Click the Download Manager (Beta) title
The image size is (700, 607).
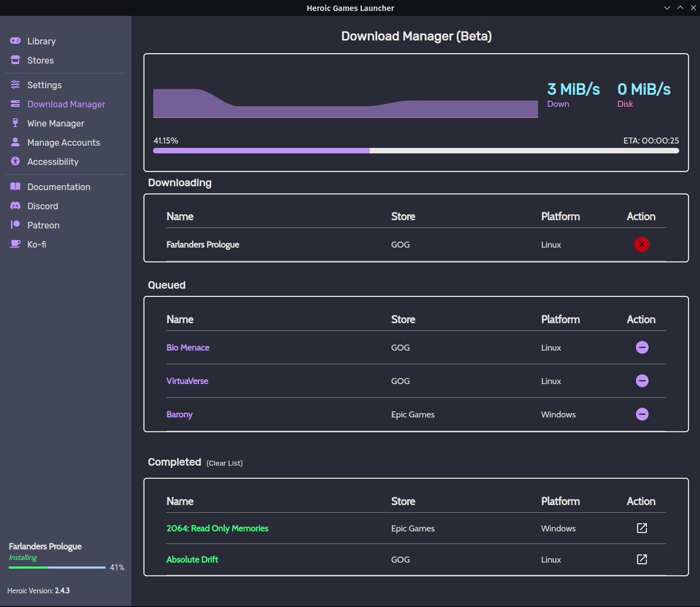click(416, 36)
